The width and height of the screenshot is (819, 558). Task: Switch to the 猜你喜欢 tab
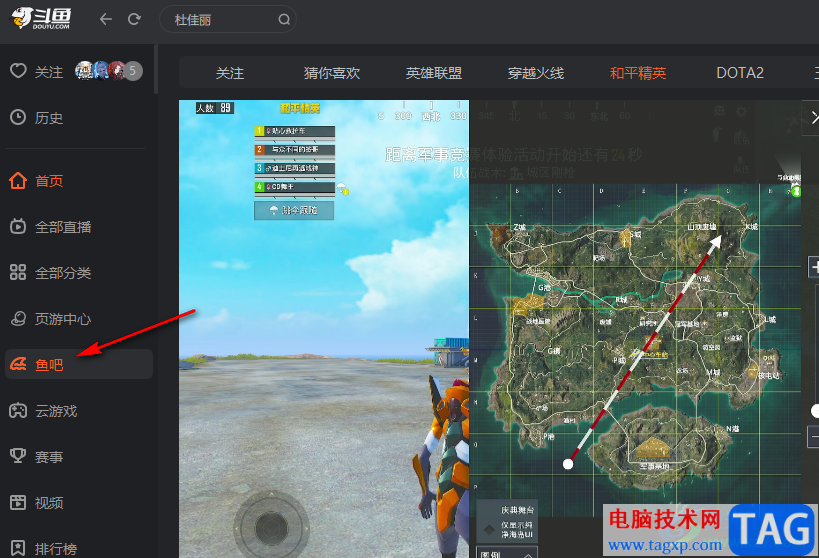(x=332, y=73)
